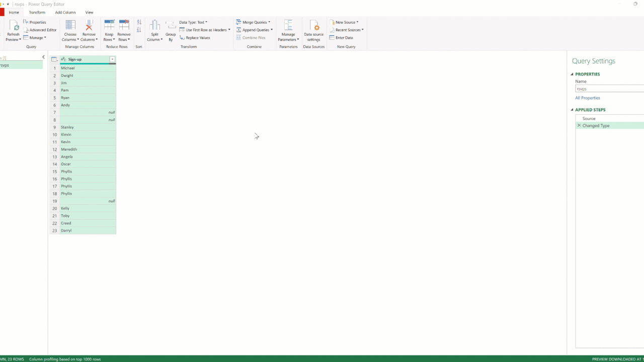This screenshot has width=644, height=362.
Task: Click the Refresh Preview icon
Action: click(14, 26)
